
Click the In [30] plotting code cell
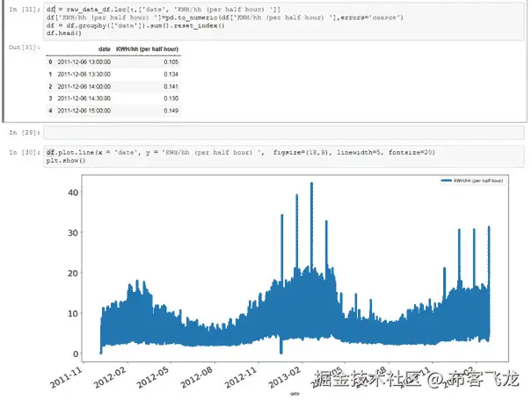click(284, 157)
